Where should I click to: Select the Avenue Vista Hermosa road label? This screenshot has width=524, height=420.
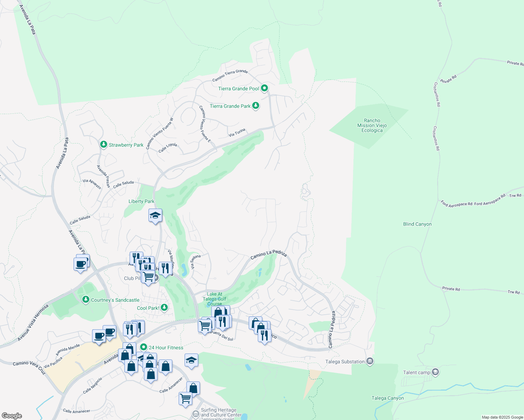point(33,323)
